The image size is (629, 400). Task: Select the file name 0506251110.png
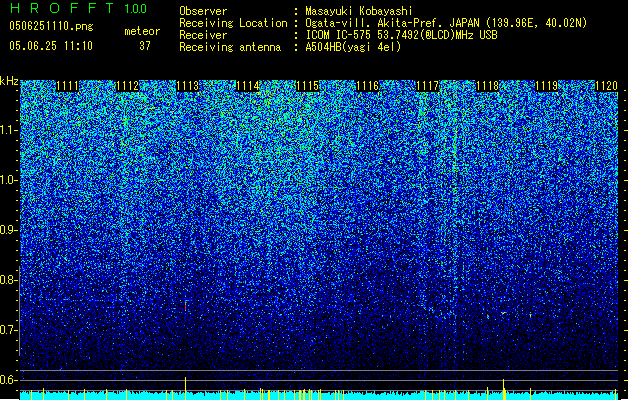coord(51,26)
